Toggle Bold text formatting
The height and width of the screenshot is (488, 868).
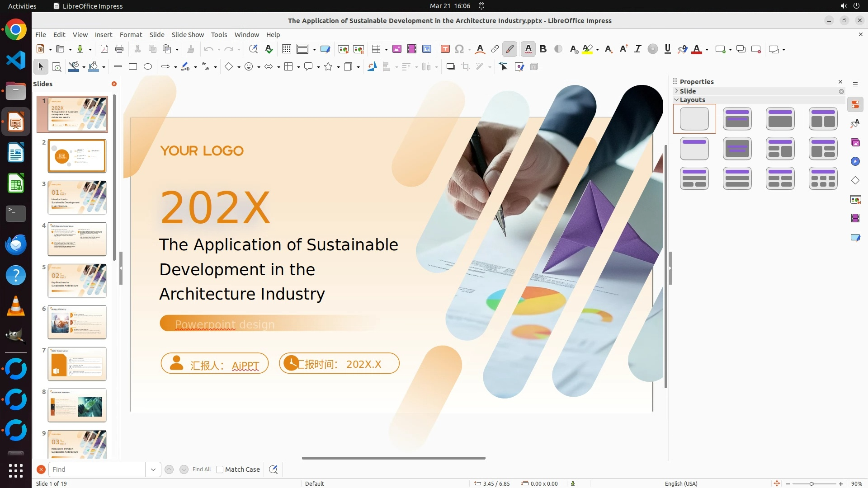tap(543, 49)
